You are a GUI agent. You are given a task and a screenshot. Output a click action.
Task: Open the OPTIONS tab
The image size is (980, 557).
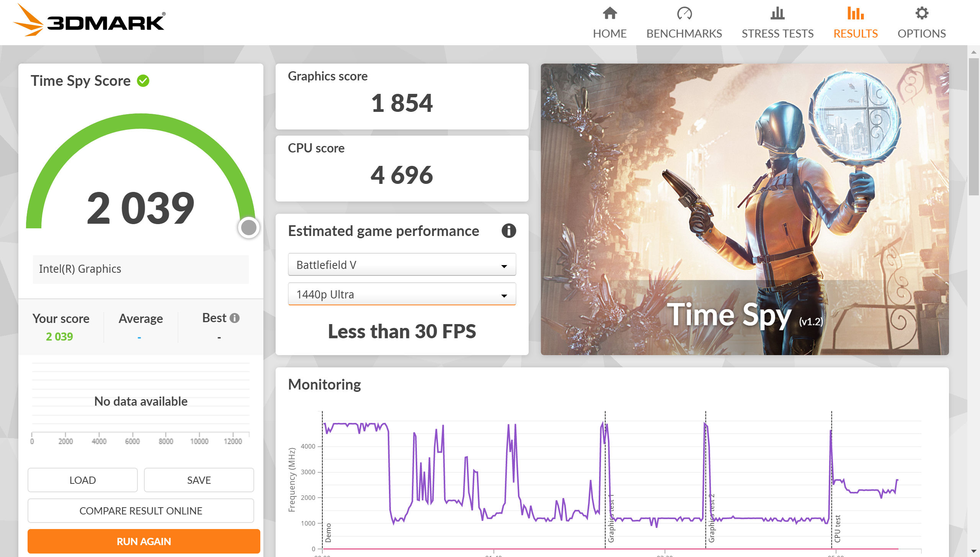[922, 34]
